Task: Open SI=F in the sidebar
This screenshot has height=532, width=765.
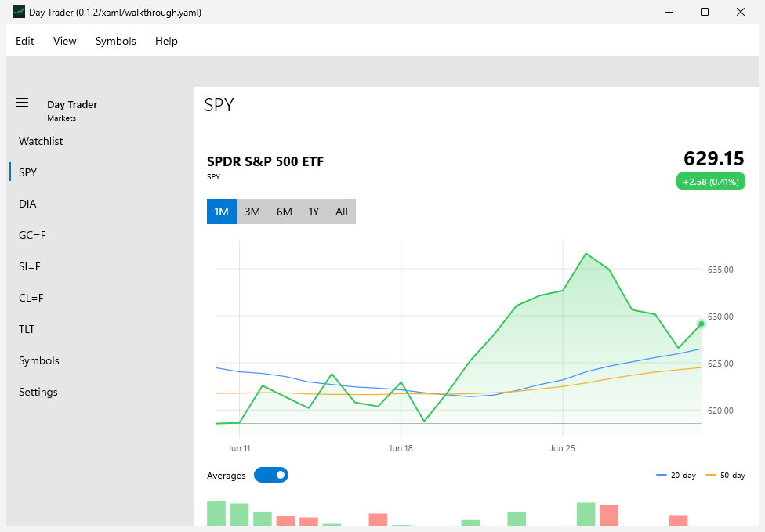Action: point(100,266)
